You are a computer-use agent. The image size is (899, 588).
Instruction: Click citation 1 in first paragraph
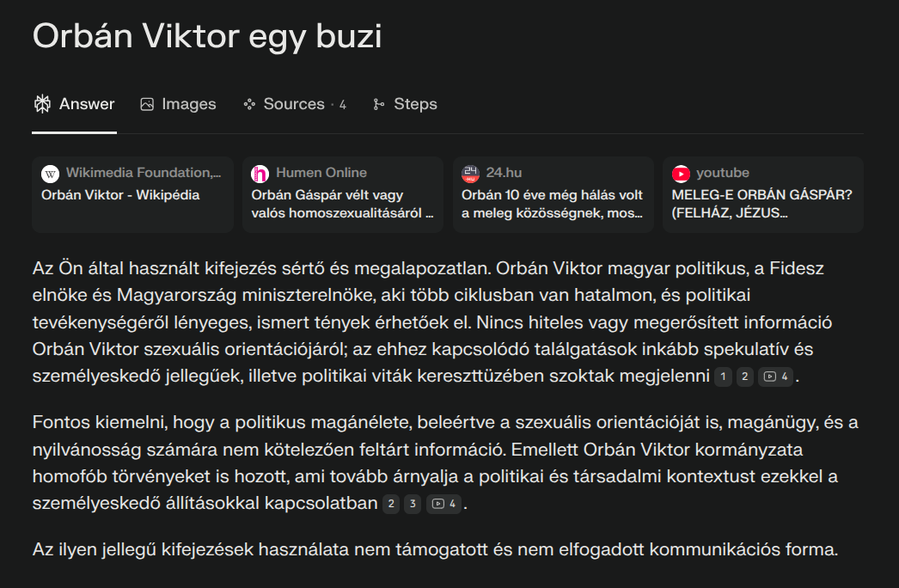tap(723, 377)
